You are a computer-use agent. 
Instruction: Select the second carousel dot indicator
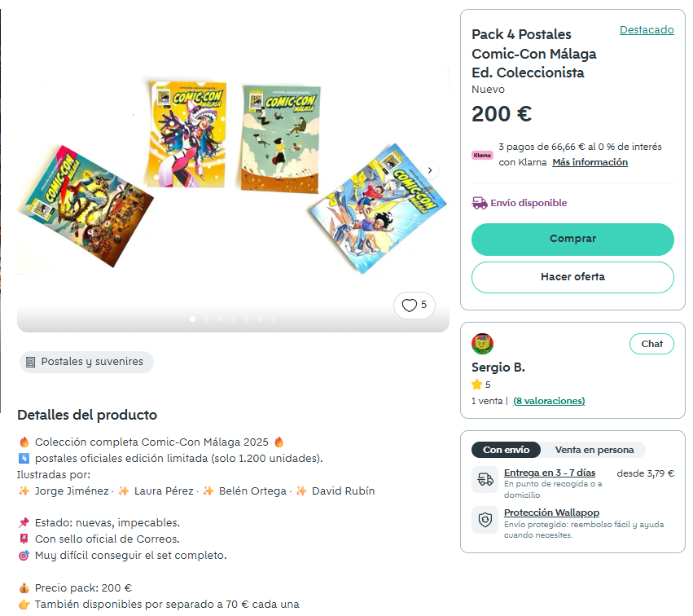tap(206, 320)
